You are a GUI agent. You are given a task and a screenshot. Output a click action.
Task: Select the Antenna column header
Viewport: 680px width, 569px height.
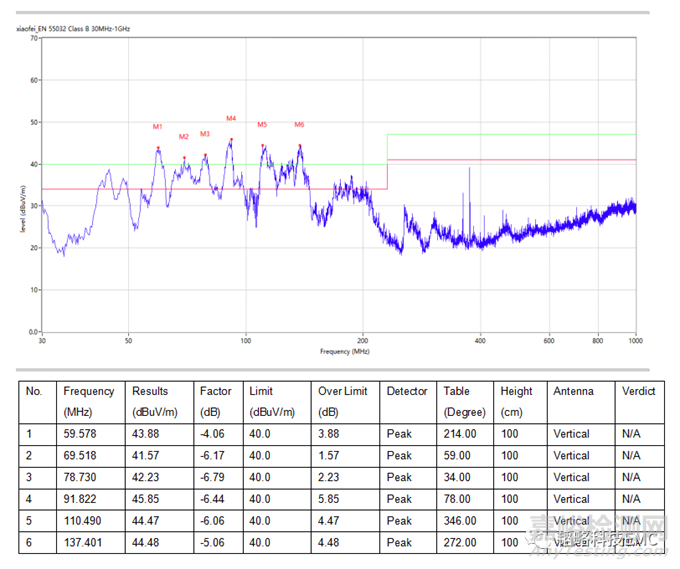coord(574,391)
